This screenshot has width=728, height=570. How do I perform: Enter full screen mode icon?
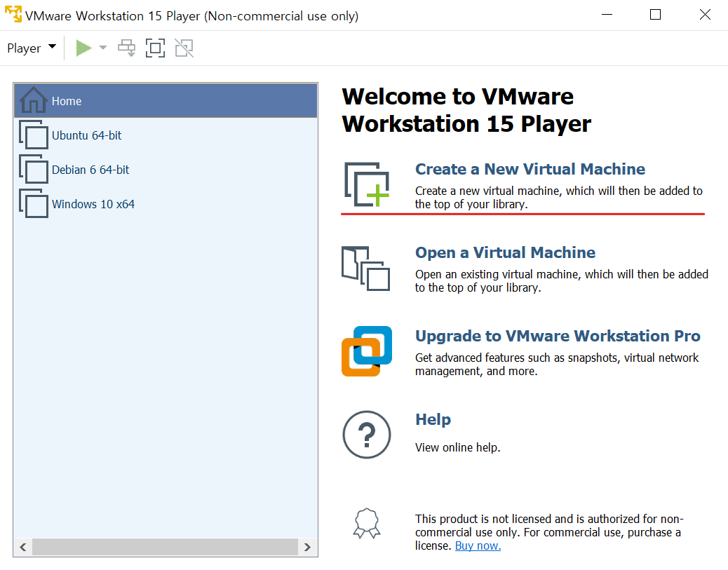pos(155,48)
